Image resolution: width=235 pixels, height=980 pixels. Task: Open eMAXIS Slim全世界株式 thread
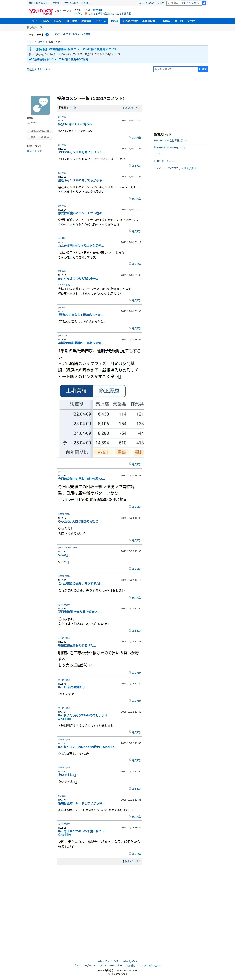[172, 140]
